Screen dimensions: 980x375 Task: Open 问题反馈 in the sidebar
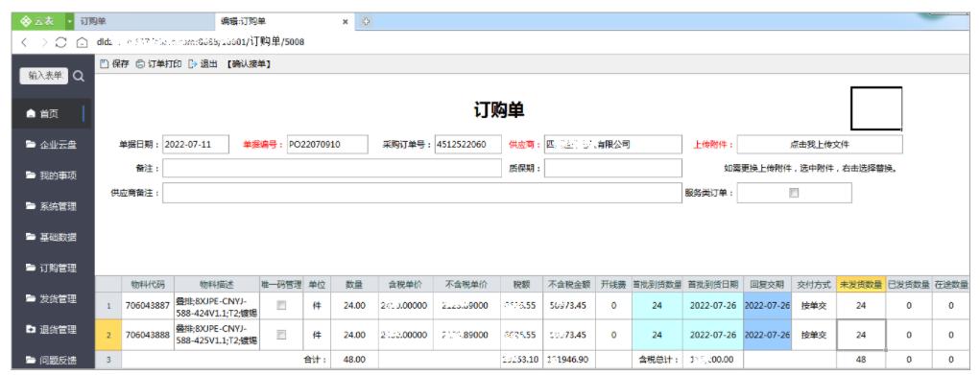click(51, 360)
